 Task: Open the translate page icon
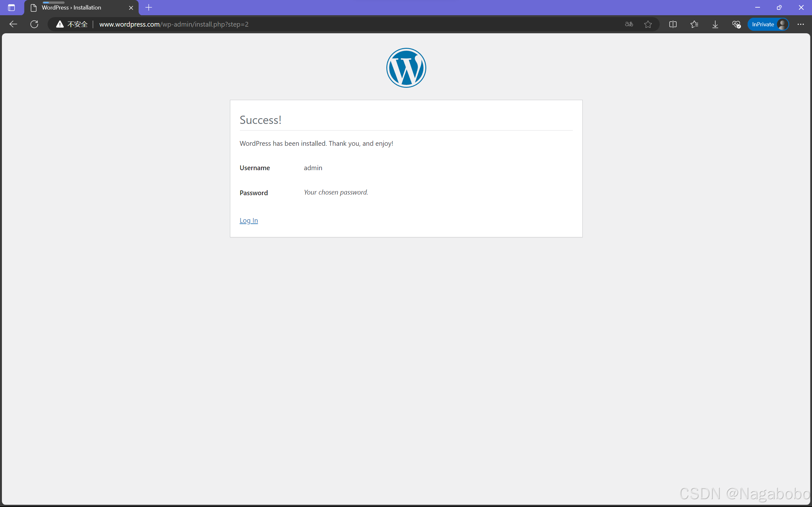pos(629,24)
